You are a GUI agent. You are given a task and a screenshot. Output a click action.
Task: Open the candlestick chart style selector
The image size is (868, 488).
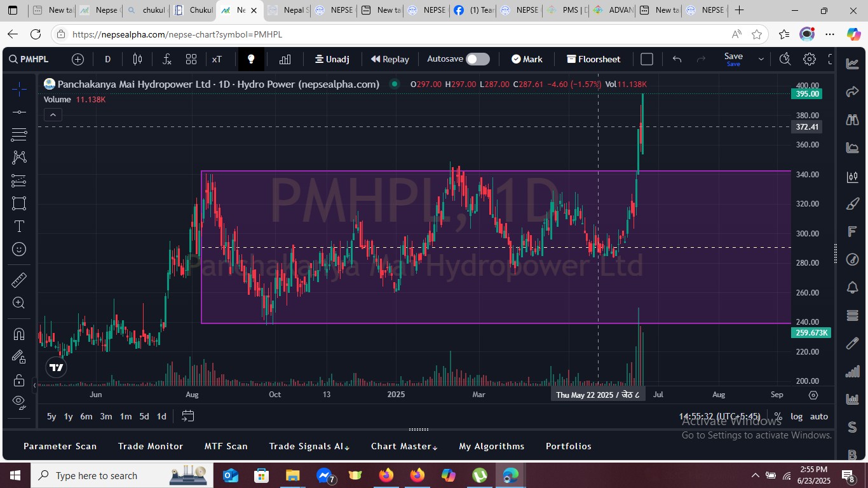(x=138, y=59)
